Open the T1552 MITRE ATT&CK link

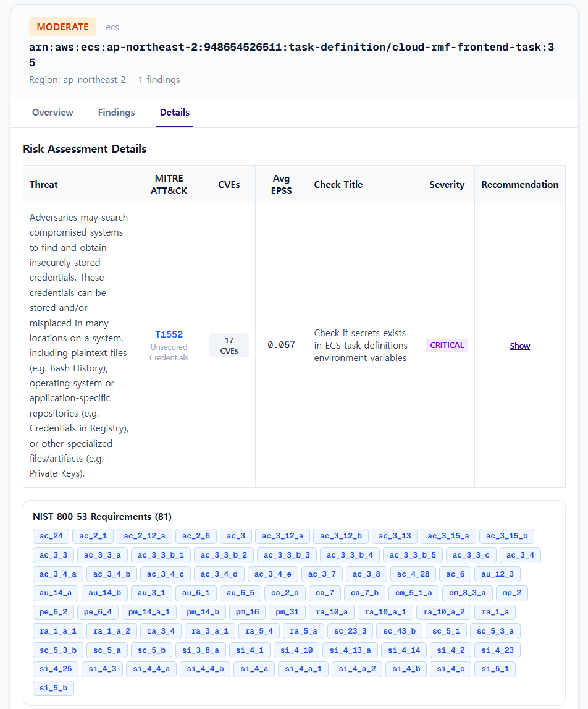(x=169, y=334)
